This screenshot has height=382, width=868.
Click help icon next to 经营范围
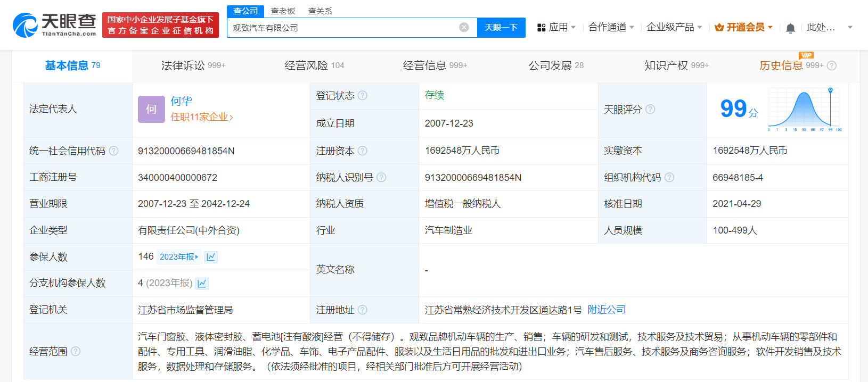(76, 351)
